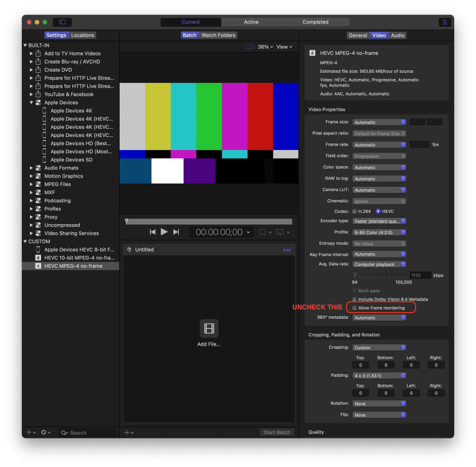This screenshot has width=476, height=467.
Task: Open the inspector sliders icon
Action: click(x=445, y=22)
